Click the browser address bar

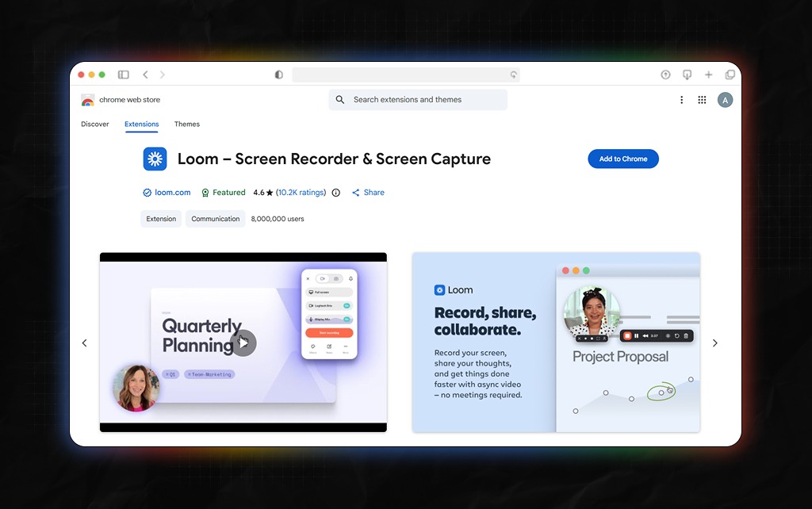(405, 75)
